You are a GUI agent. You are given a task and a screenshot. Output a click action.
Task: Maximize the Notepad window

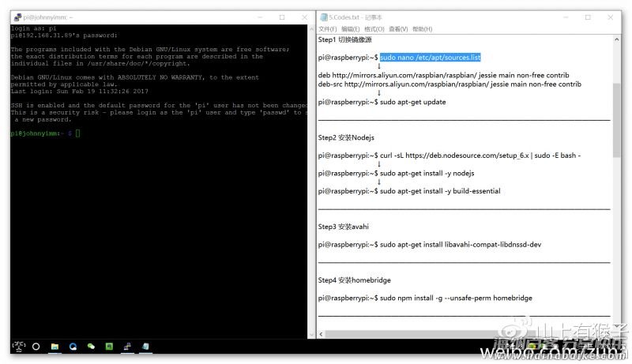click(x=588, y=17)
